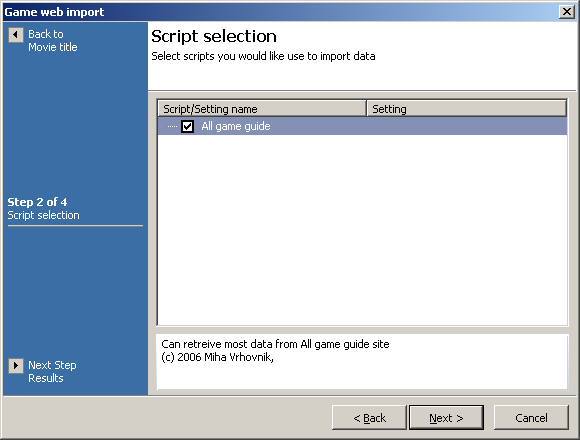Click the script description text box
This screenshot has height=440, width=580.
(362, 362)
